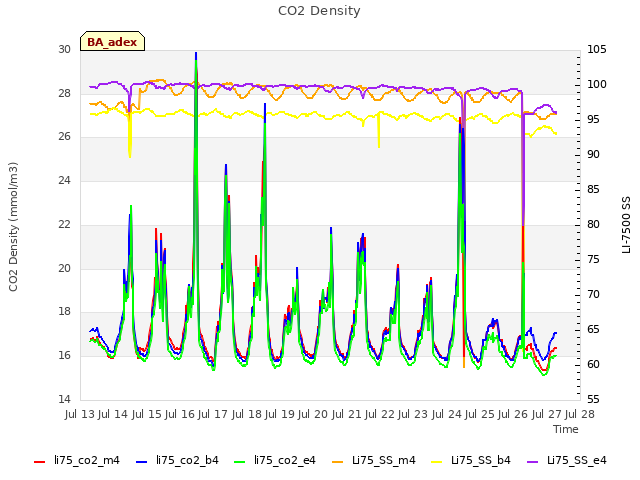This screenshot has width=640, height=480.
Task: Click the 105 value on right axis
Action: tap(596, 49)
